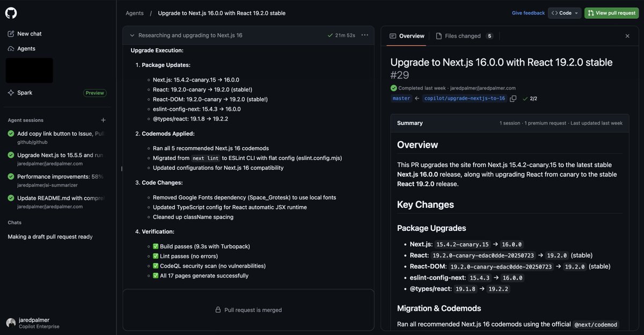Click the 21m 52s completed check icon

coord(330,35)
